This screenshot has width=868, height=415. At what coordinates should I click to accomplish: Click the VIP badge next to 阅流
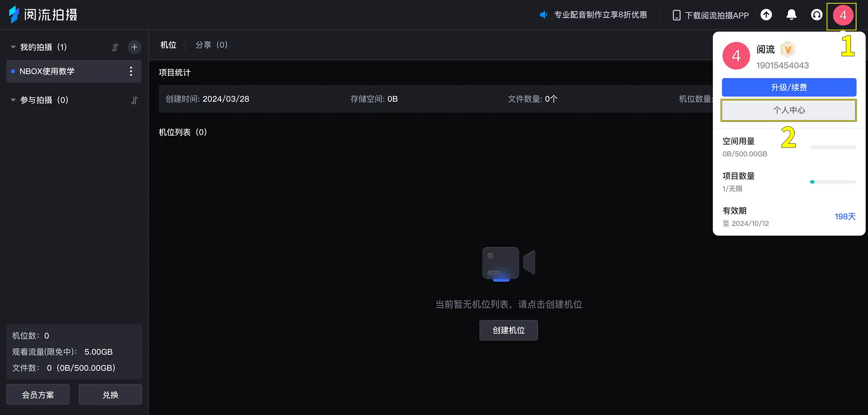click(x=788, y=50)
